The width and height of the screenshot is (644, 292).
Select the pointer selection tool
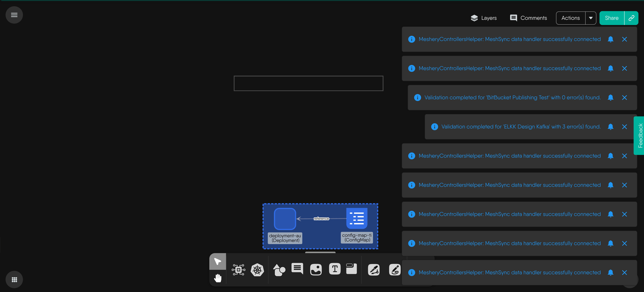[x=217, y=261]
